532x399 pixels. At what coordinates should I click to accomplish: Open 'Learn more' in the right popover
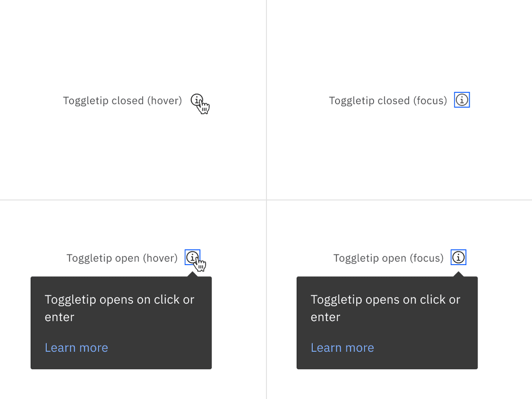(342, 347)
